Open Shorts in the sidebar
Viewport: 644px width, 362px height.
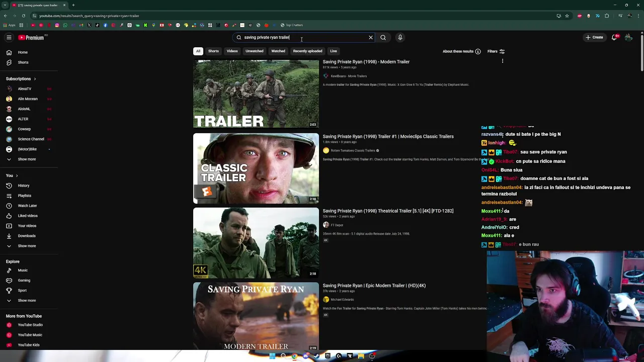coord(29,62)
